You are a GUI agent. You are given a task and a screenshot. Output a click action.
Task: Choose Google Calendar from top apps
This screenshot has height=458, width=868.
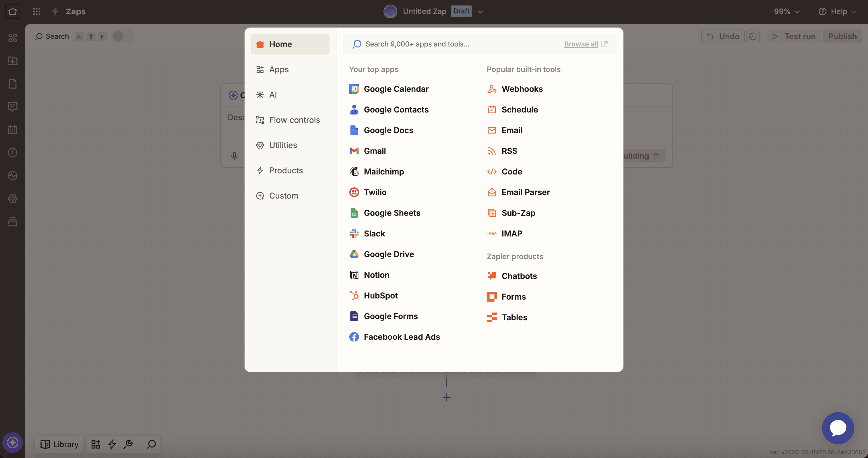(389, 89)
